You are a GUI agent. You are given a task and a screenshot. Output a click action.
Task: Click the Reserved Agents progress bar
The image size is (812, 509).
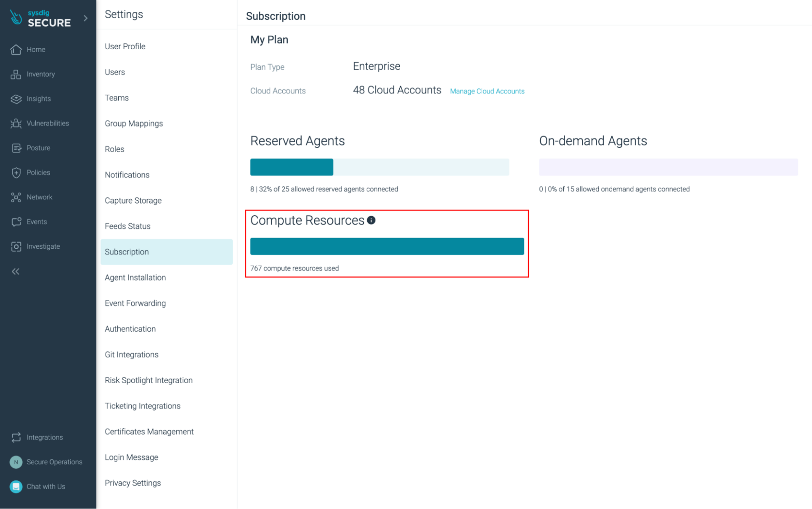click(379, 167)
